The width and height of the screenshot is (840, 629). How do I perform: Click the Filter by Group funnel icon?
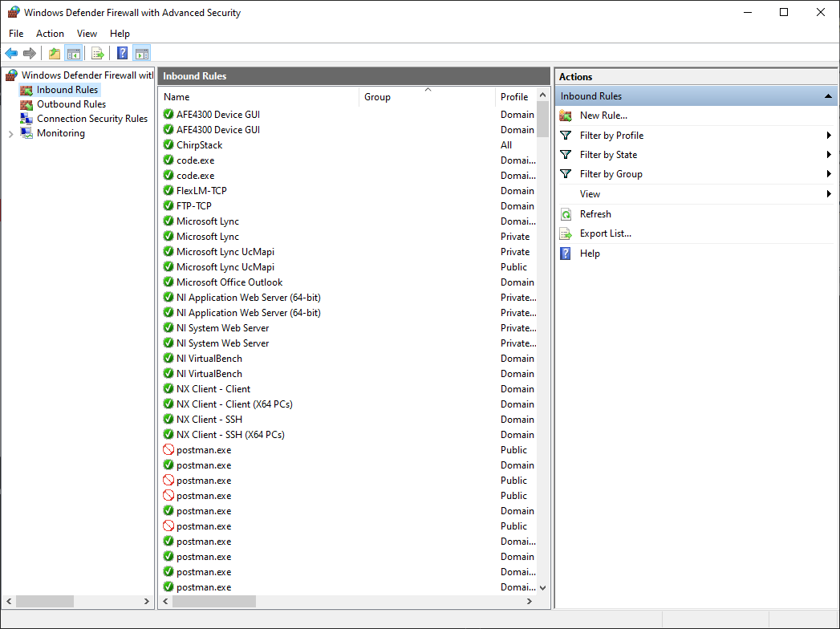click(568, 174)
